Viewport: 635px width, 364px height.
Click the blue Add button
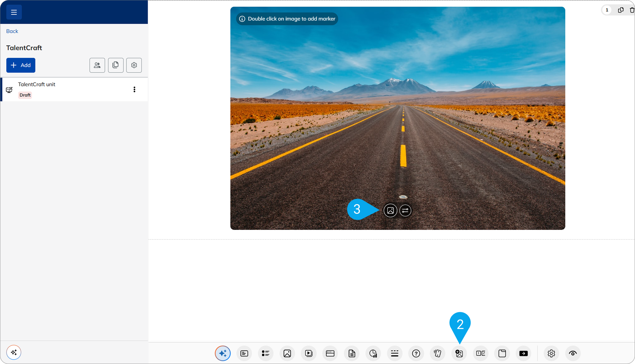(x=21, y=65)
